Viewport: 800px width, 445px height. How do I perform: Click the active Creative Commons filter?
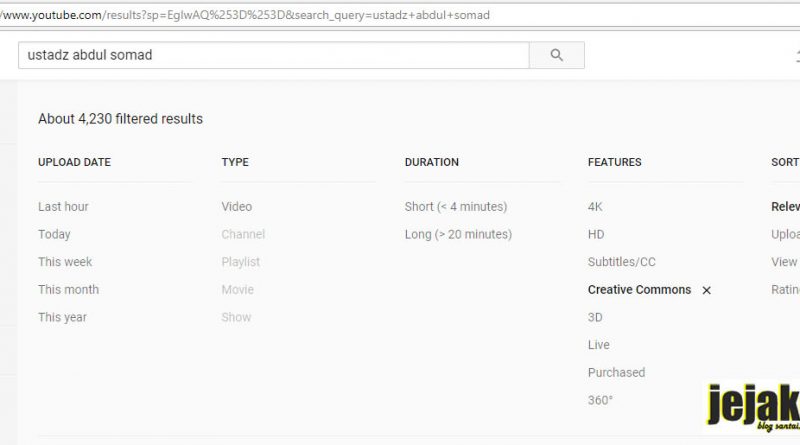[639, 289]
